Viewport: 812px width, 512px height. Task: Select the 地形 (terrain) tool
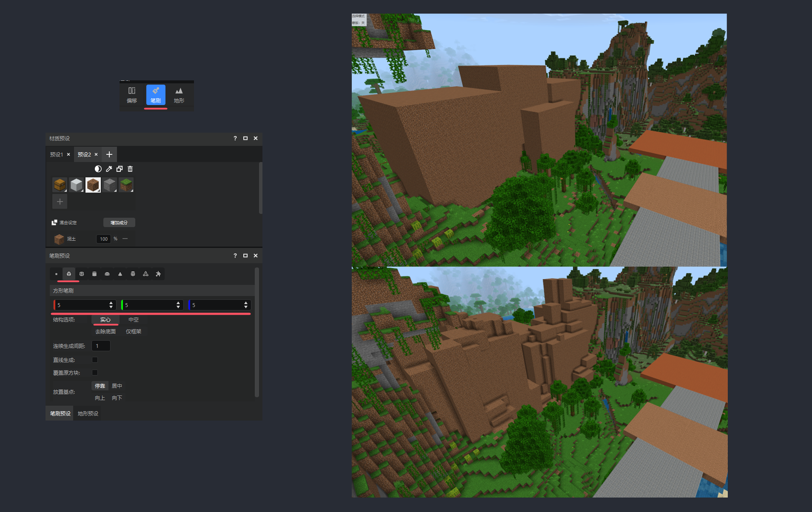click(179, 94)
